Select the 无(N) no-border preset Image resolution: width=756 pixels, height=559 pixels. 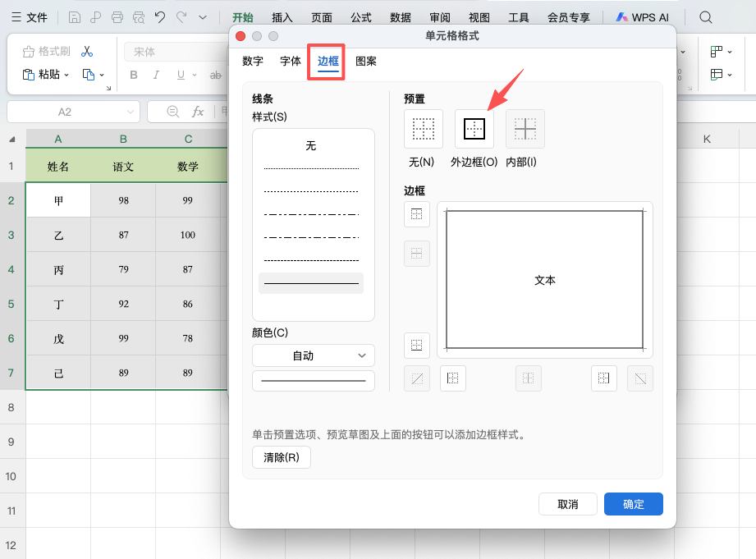(x=424, y=129)
